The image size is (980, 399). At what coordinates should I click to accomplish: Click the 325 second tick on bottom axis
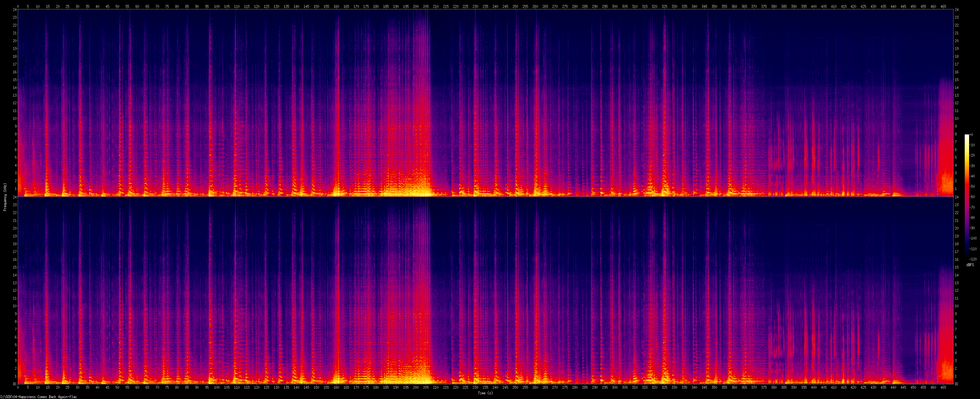tap(664, 387)
